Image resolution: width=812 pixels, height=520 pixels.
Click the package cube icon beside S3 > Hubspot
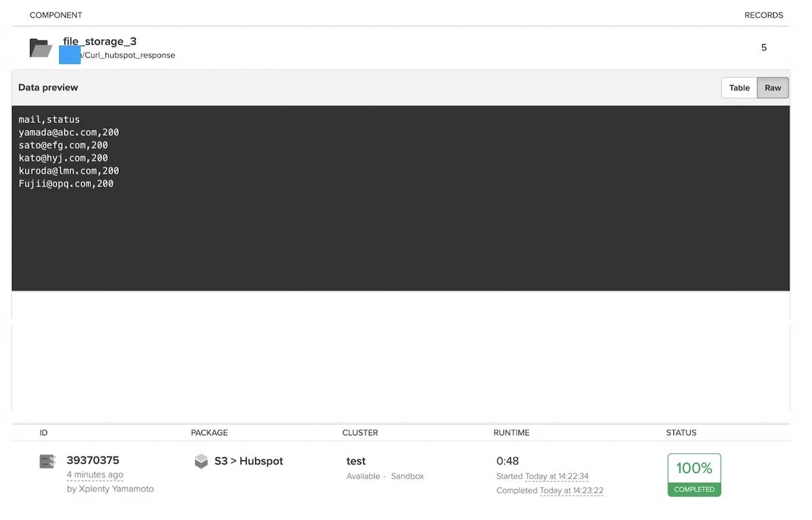click(x=201, y=461)
